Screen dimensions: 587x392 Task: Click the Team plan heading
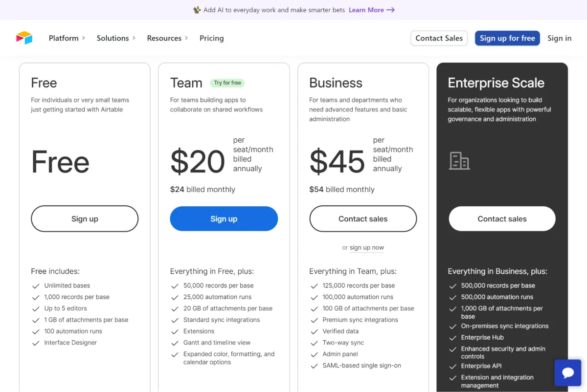click(186, 83)
